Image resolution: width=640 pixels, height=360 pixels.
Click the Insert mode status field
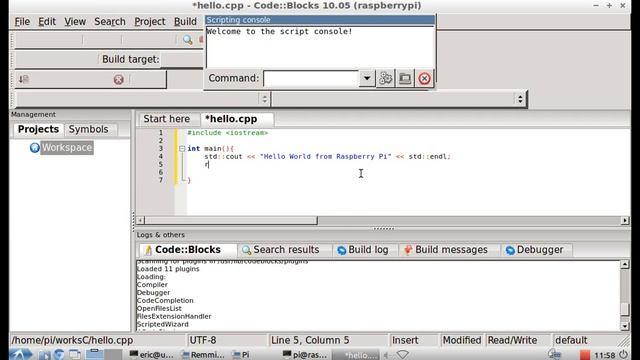(x=405, y=340)
